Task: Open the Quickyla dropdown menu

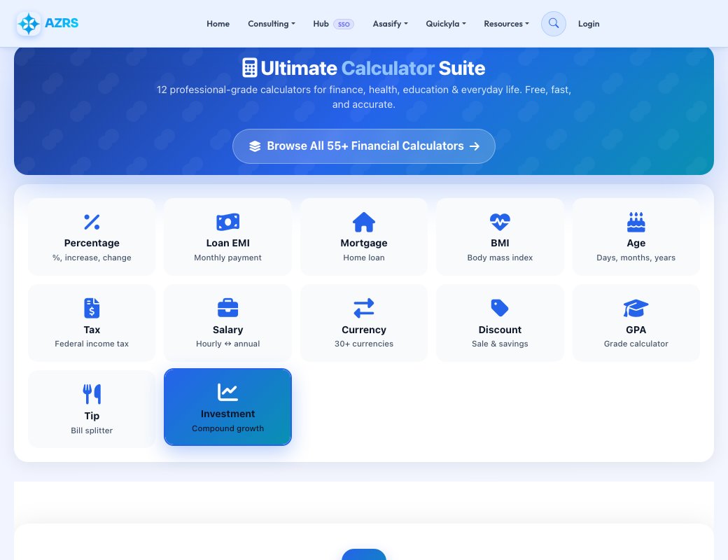Action: (446, 24)
